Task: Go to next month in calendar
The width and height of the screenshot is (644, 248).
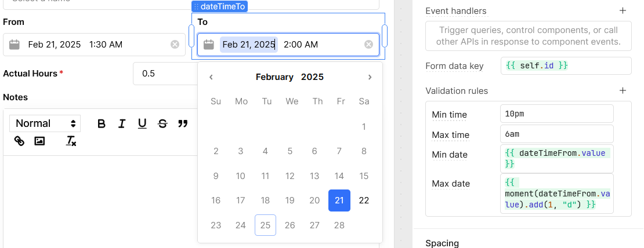Action: [x=370, y=77]
